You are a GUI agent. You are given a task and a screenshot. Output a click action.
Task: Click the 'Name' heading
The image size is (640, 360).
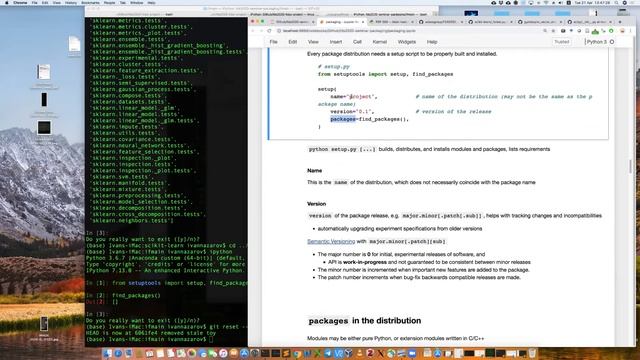(x=314, y=171)
